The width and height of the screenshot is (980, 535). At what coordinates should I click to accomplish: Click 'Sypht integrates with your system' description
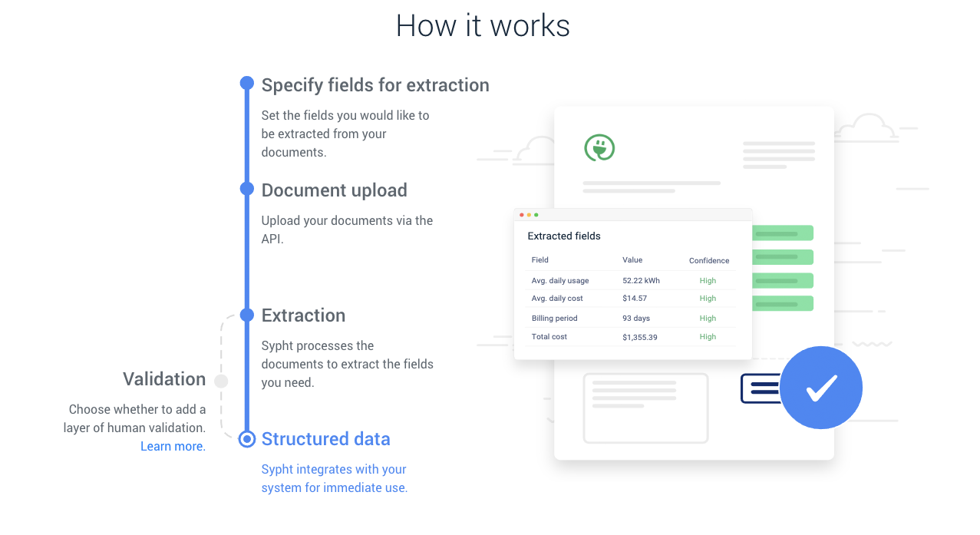[335, 478]
